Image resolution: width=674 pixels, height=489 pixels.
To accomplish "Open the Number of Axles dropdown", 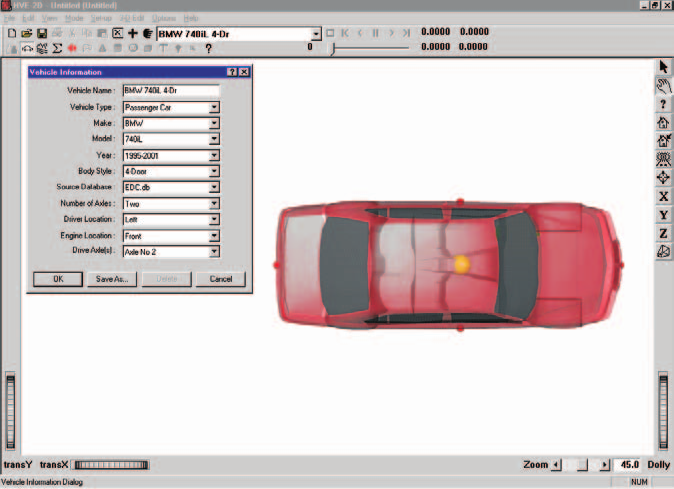I will (x=214, y=204).
